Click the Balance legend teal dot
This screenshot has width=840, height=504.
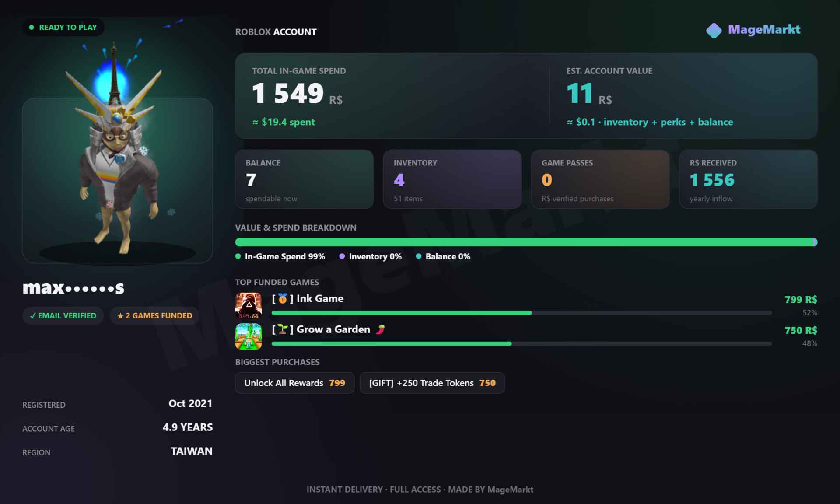pos(419,256)
